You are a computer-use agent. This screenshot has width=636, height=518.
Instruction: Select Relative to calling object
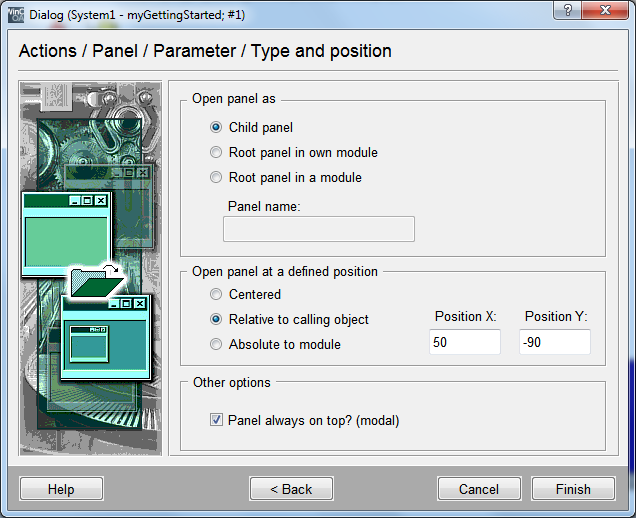coord(216,320)
